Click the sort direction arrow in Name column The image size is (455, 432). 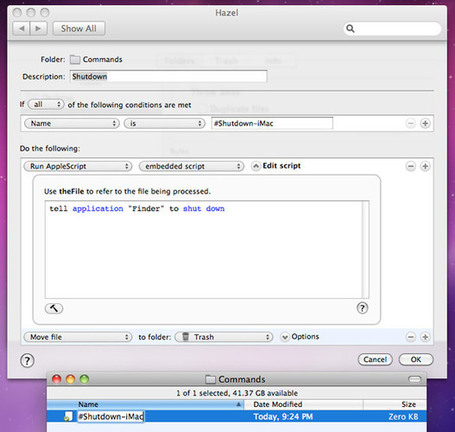(x=238, y=404)
